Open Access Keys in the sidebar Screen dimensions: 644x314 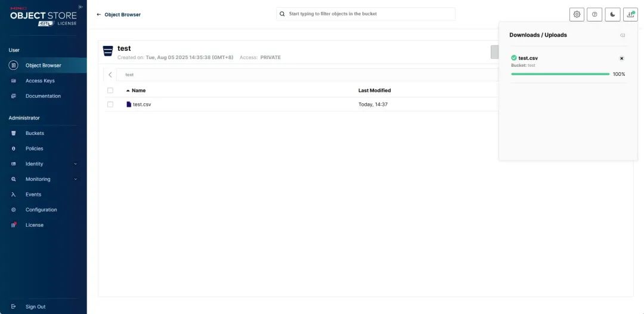point(40,81)
